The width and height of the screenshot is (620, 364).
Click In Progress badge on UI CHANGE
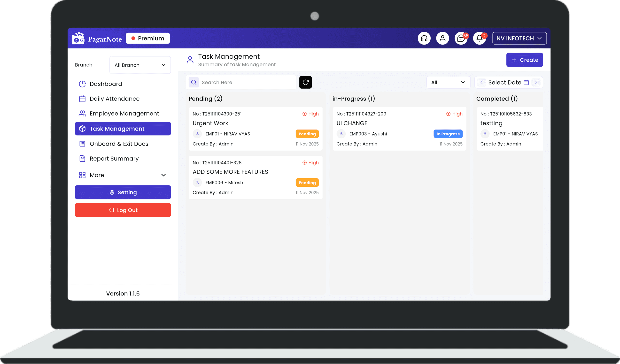(448, 134)
